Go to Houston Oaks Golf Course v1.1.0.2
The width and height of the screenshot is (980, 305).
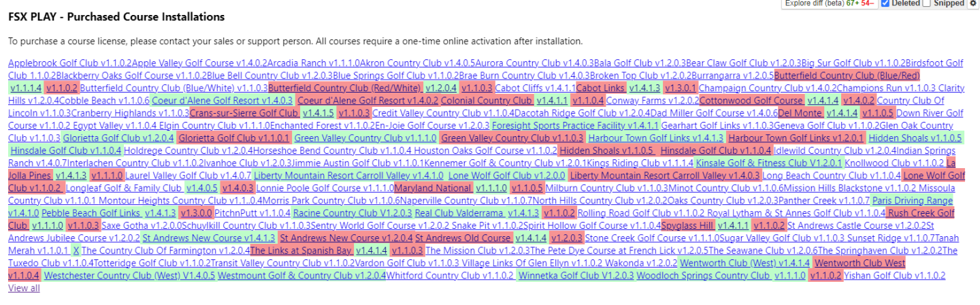tap(486, 150)
